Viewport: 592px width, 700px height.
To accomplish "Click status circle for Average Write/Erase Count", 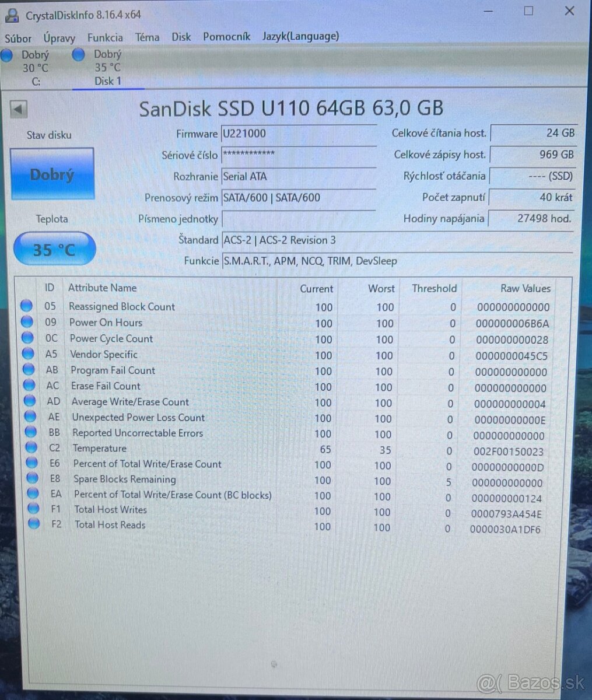I will click(x=30, y=400).
